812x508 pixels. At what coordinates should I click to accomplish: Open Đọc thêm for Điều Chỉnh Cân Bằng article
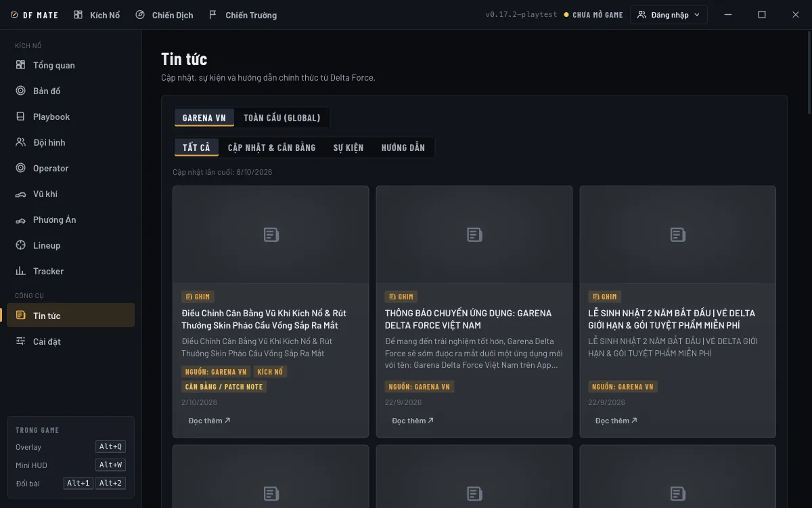click(x=209, y=421)
